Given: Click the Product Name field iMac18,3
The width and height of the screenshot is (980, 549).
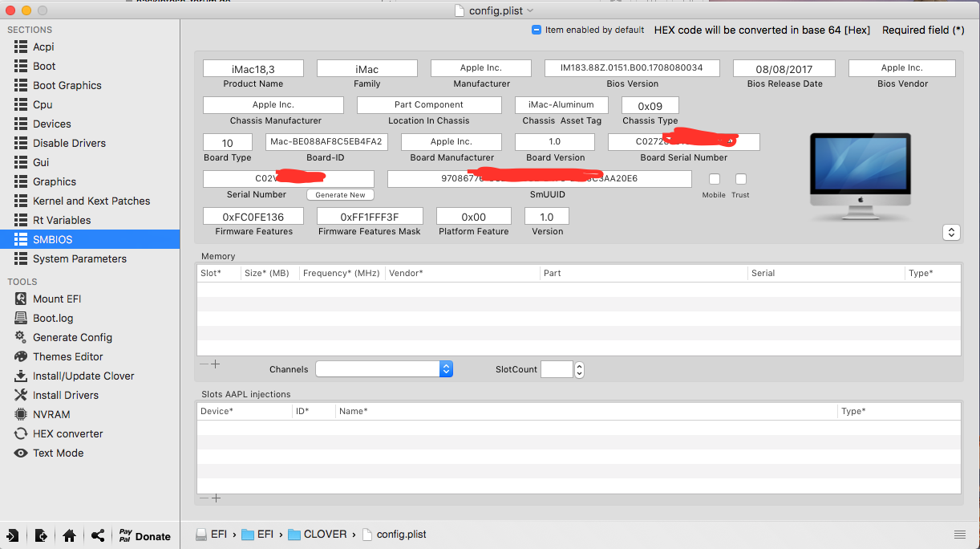Looking at the screenshot, I should [253, 69].
